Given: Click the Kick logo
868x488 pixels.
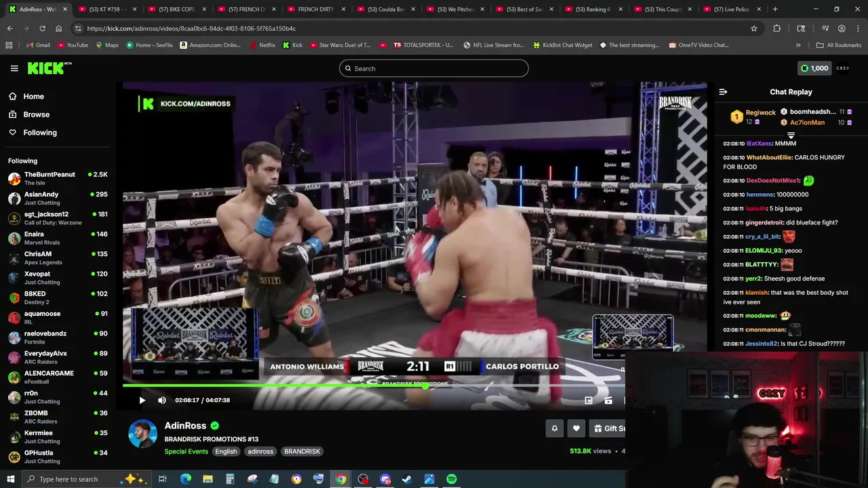Looking at the screenshot, I should pos(49,68).
